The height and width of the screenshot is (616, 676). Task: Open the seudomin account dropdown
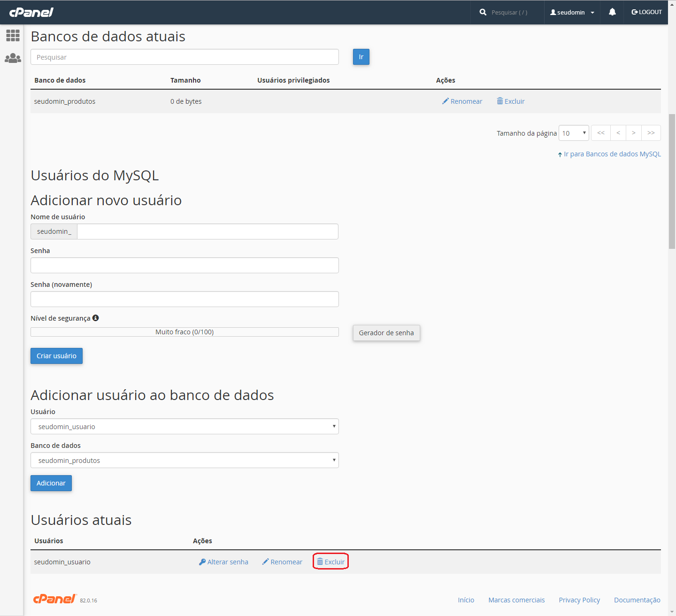(x=572, y=12)
